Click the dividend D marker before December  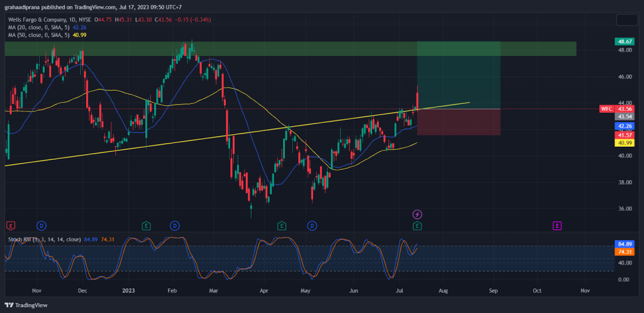pyautogui.click(x=41, y=225)
